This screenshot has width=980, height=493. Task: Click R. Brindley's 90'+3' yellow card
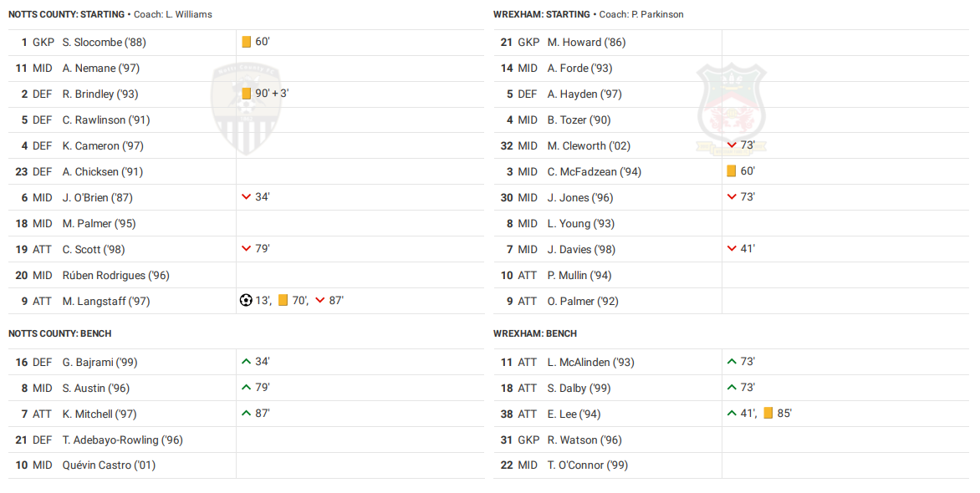click(246, 94)
